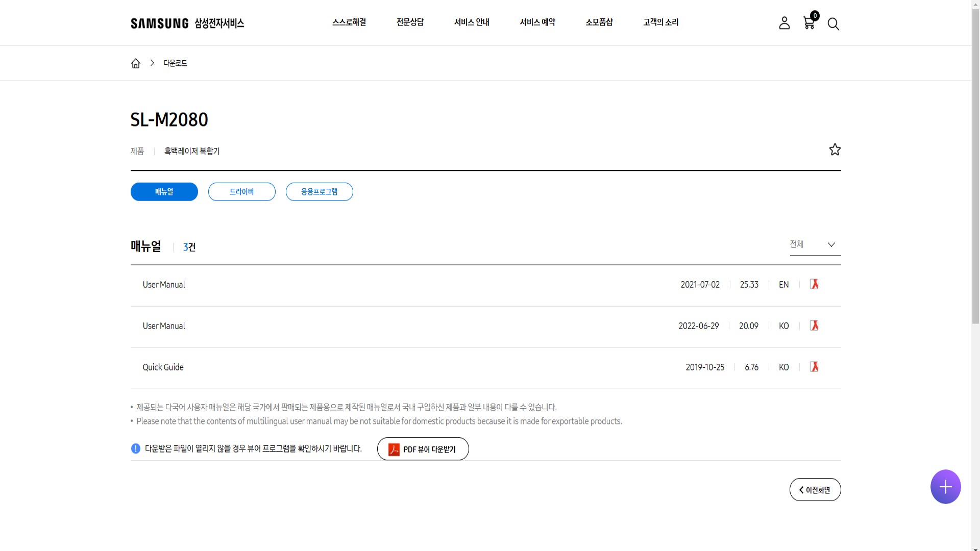Click the 이전화면 back button

pyautogui.click(x=815, y=490)
